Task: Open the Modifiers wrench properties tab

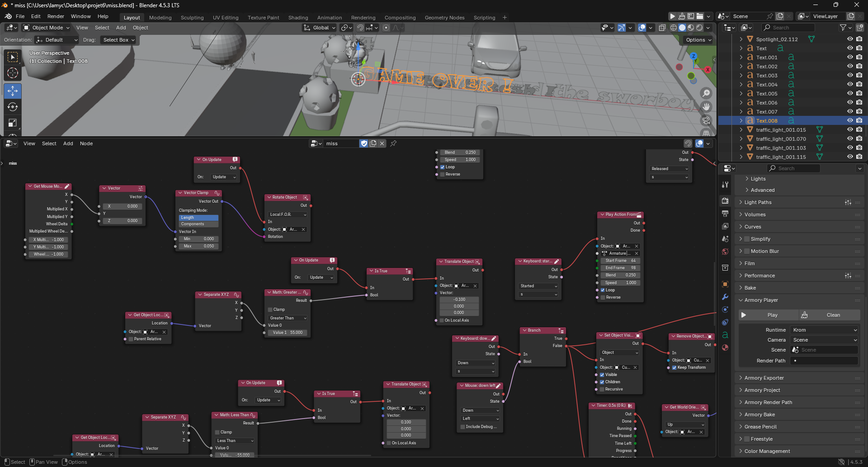Action: coord(725,297)
